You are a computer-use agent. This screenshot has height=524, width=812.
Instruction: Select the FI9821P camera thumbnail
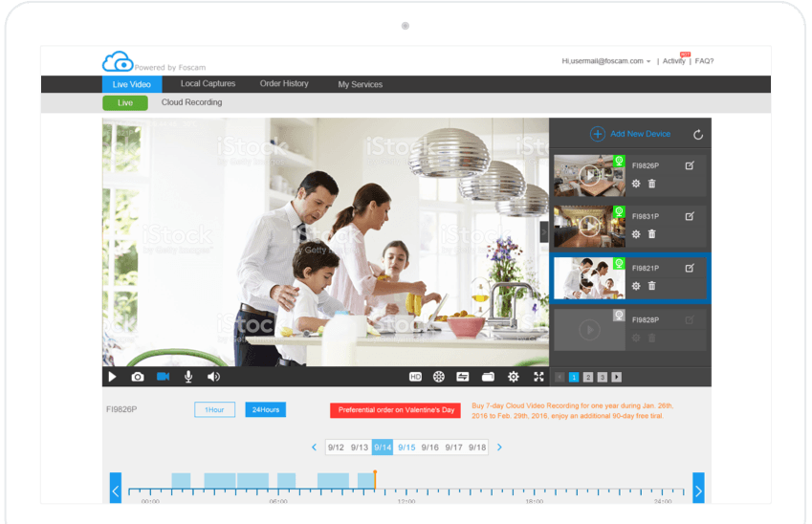tap(589, 278)
